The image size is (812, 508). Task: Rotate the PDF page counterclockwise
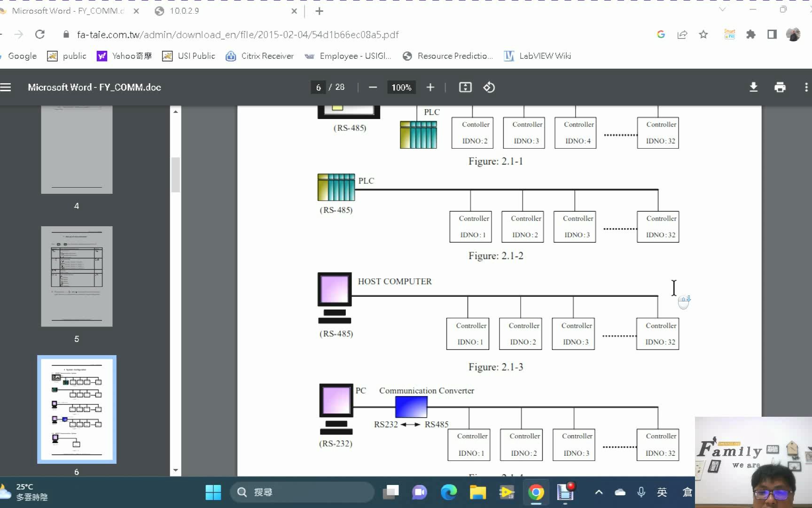[489, 87]
